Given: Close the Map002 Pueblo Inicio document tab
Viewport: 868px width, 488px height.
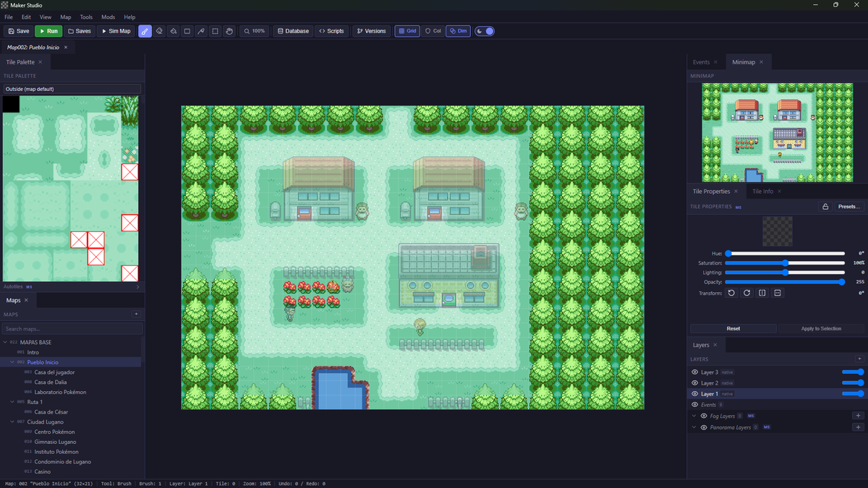Looking at the screenshot, I should 66,47.
